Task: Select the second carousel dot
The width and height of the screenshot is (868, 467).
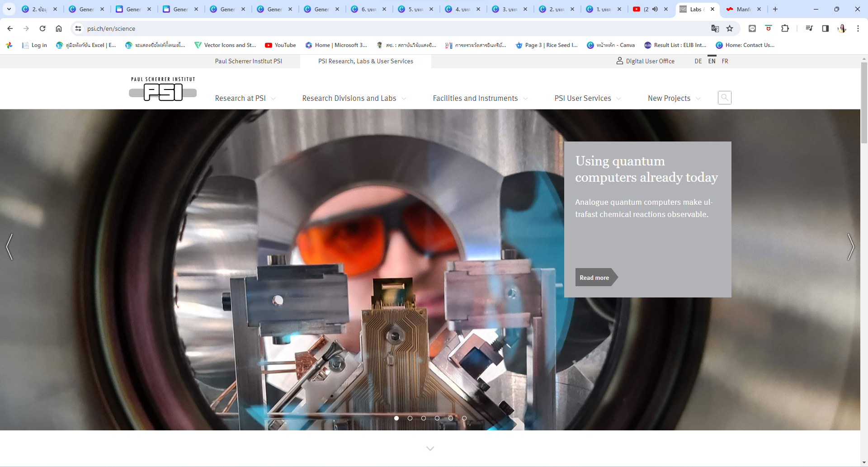Action: click(410, 418)
